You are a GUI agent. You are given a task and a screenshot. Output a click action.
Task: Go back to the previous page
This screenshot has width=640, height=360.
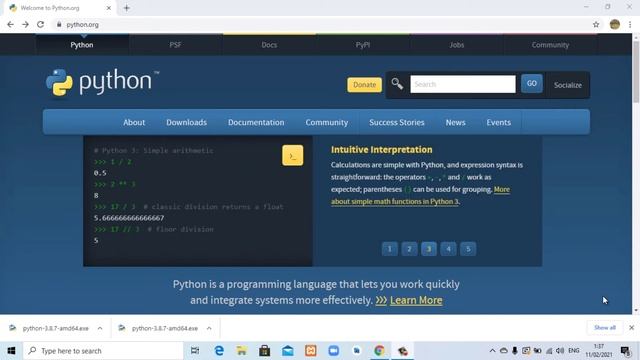point(11,24)
